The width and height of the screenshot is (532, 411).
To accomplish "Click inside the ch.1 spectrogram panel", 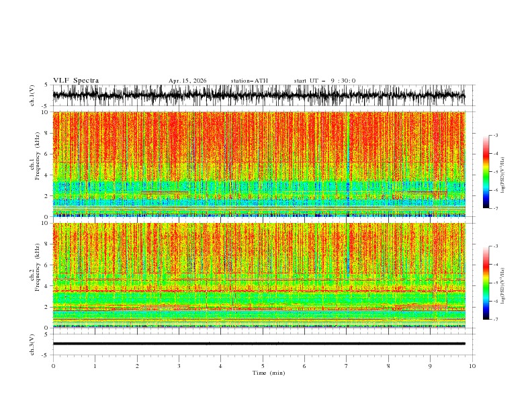I will click(259, 164).
